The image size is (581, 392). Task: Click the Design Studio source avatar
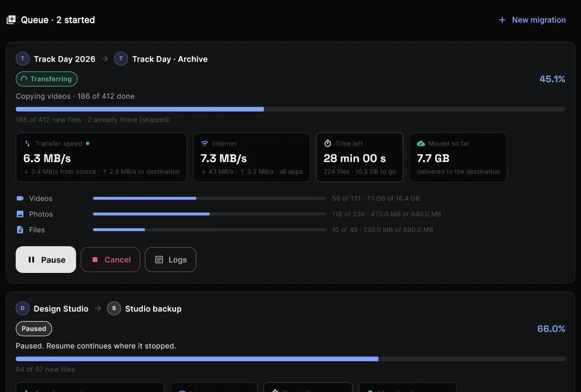coord(23,308)
